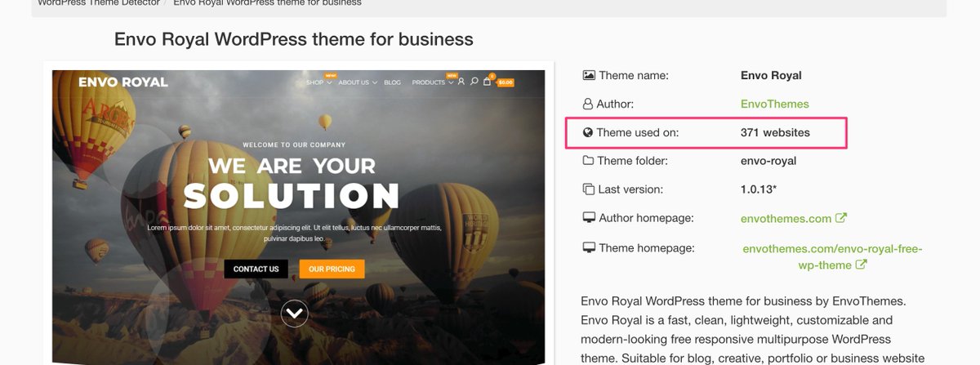Select the '371 websites' value

(775, 132)
